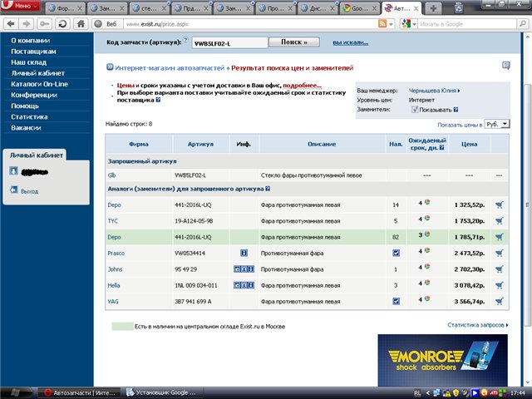The image size is (532, 399).
Task: Open Автозапчасти taskbar button
Action: pyautogui.click(x=80, y=393)
